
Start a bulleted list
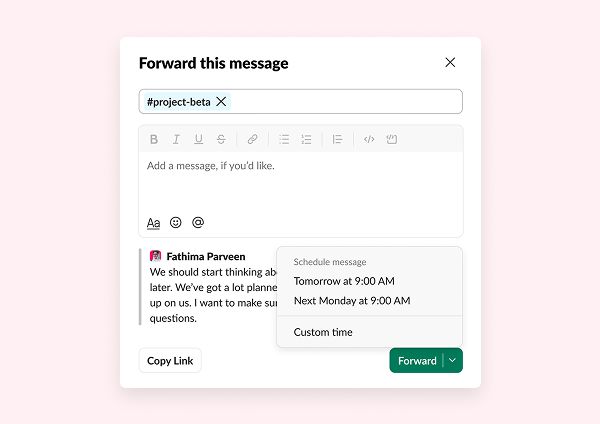pyautogui.click(x=284, y=139)
